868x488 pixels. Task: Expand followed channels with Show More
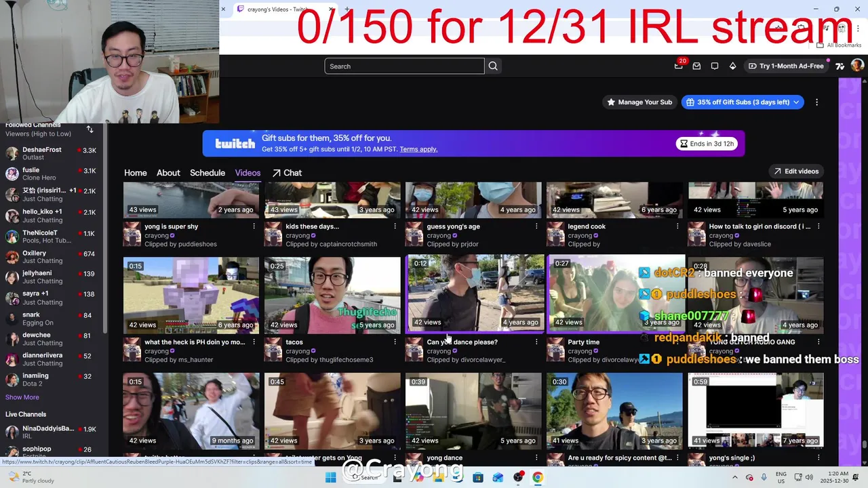click(x=22, y=397)
